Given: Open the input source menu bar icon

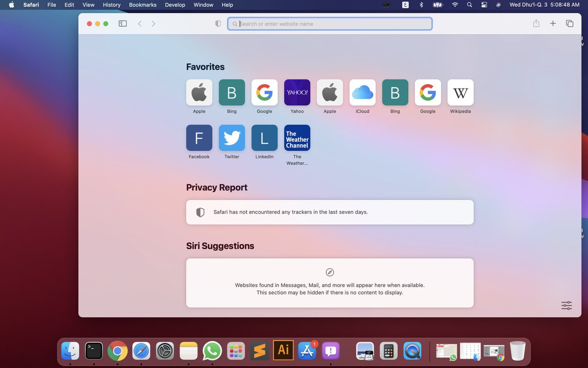Looking at the screenshot, I should pyautogui.click(x=405, y=5).
